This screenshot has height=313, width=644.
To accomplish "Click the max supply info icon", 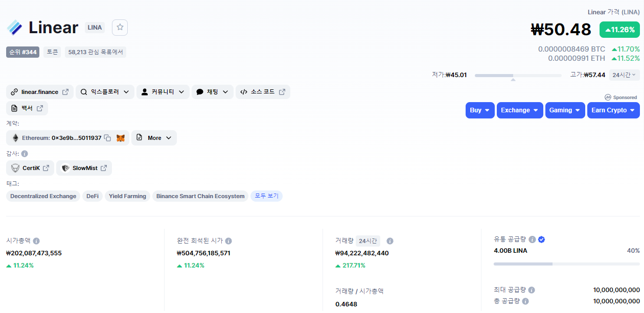I will [532, 290].
